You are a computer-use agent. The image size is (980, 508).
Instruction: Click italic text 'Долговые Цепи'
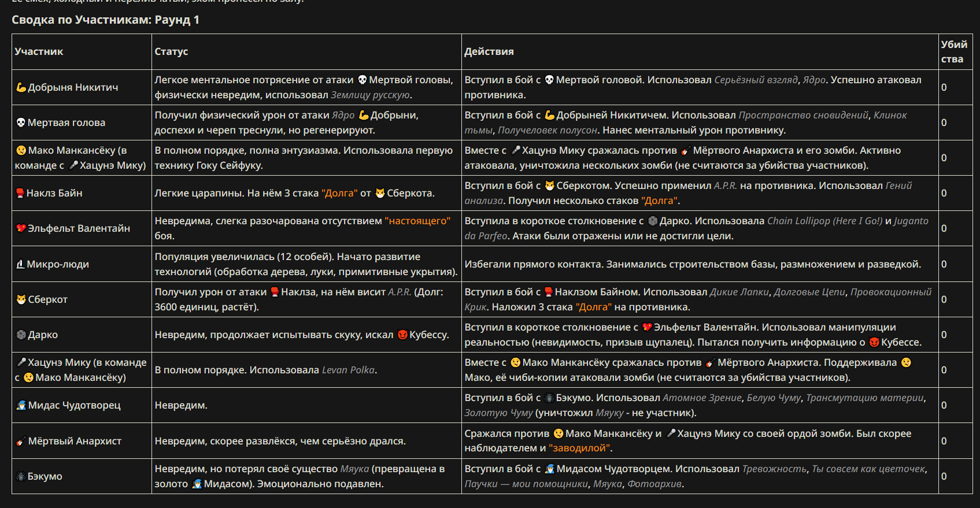809,292
